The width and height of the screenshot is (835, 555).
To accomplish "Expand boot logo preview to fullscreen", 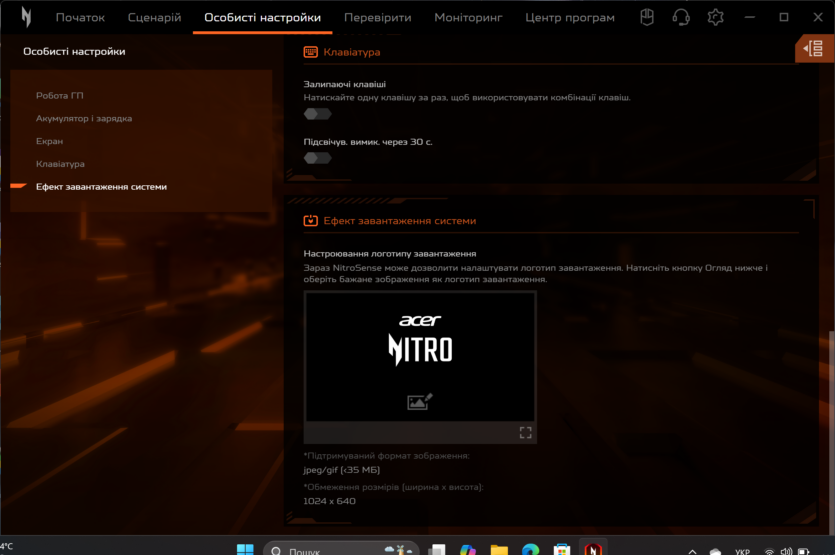I will point(526,432).
